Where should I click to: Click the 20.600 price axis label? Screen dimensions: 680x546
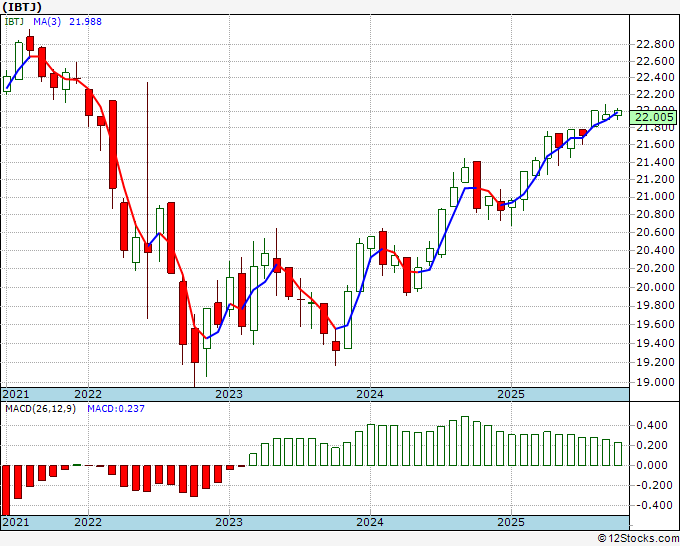pos(655,232)
